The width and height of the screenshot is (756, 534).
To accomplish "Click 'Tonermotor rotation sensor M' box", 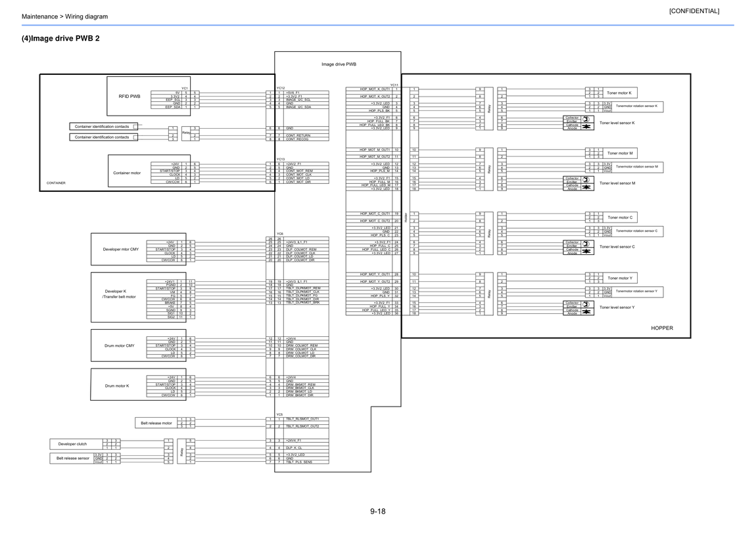I will click(x=637, y=167).
